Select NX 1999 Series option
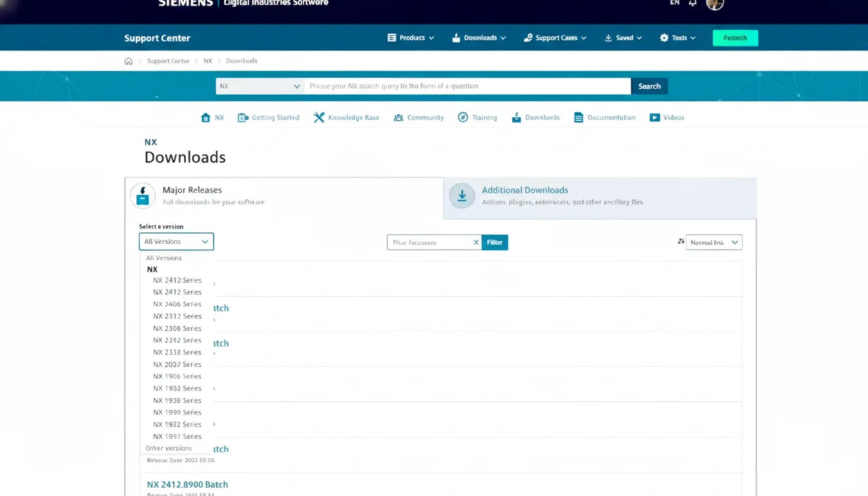The image size is (868, 496). tap(178, 413)
